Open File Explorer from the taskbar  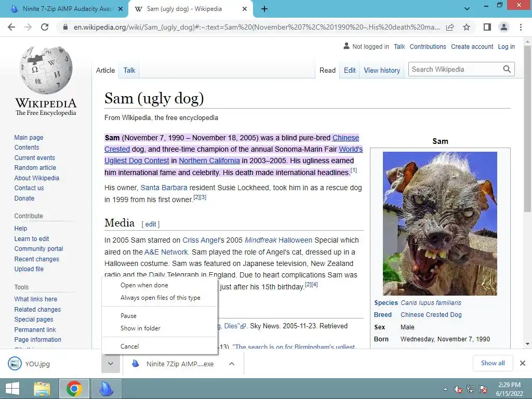[x=42, y=389]
